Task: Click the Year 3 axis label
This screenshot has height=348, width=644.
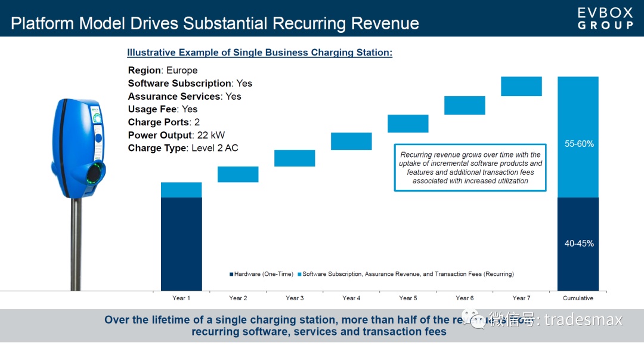Action: pyautogui.click(x=295, y=298)
